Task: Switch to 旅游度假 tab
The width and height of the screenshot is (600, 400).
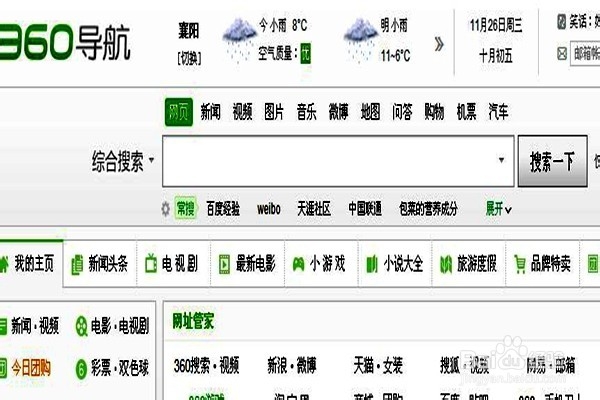Action: (469, 264)
